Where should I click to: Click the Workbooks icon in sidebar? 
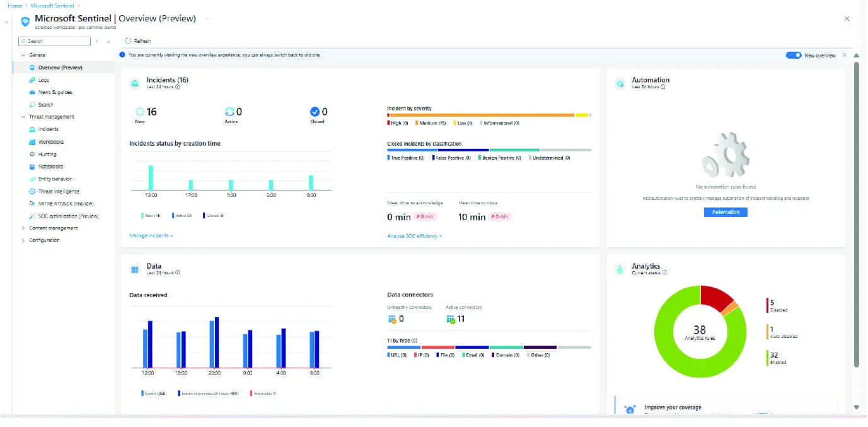(33, 142)
